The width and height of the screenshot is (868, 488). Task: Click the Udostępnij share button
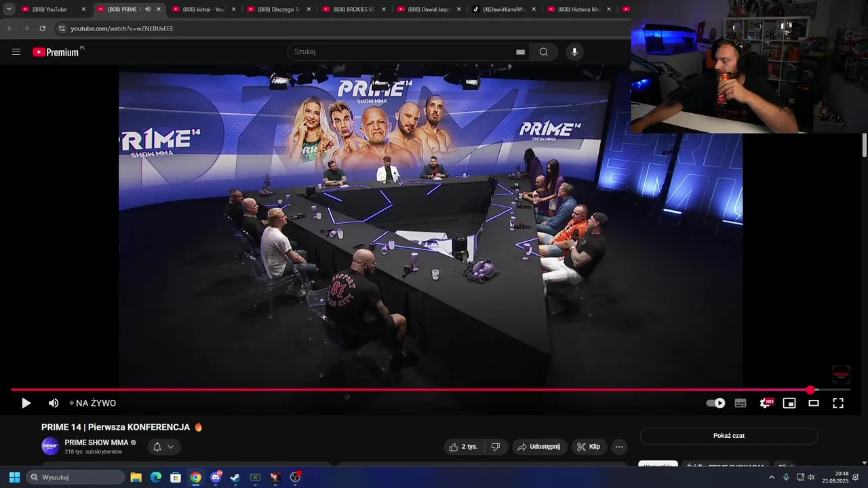click(540, 447)
